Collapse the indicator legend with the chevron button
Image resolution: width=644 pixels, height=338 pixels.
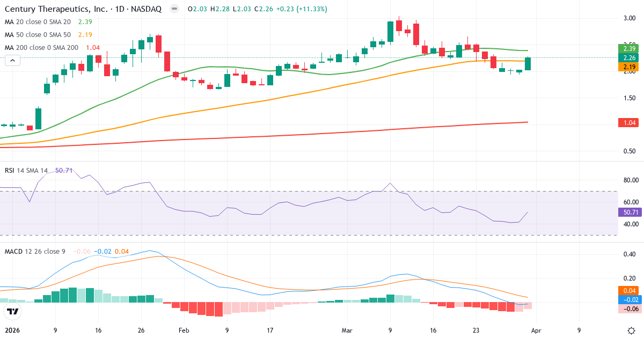12,60
